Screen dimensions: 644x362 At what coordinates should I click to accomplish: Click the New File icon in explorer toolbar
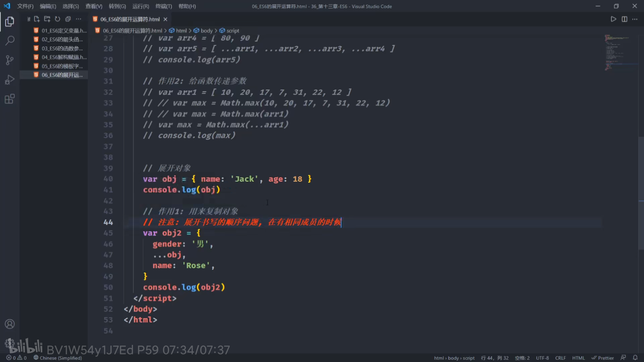(37, 19)
